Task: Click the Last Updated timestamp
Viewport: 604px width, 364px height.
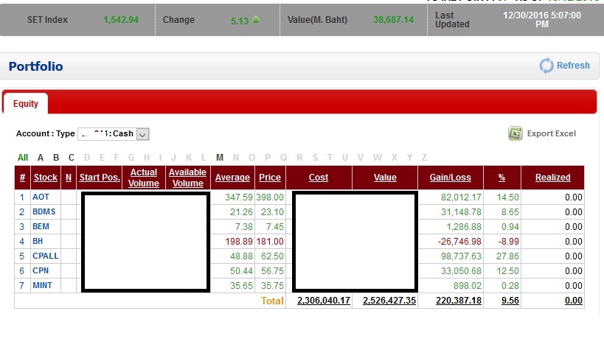Action: [541, 20]
